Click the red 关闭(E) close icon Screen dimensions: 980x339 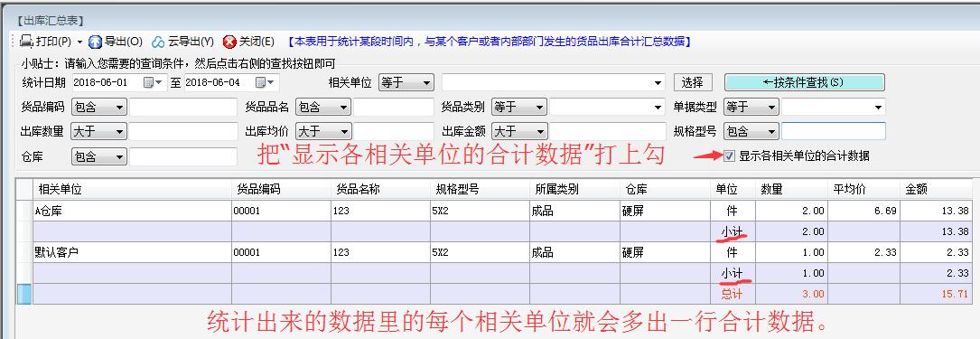pyautogui.click(x=229, y=42)
